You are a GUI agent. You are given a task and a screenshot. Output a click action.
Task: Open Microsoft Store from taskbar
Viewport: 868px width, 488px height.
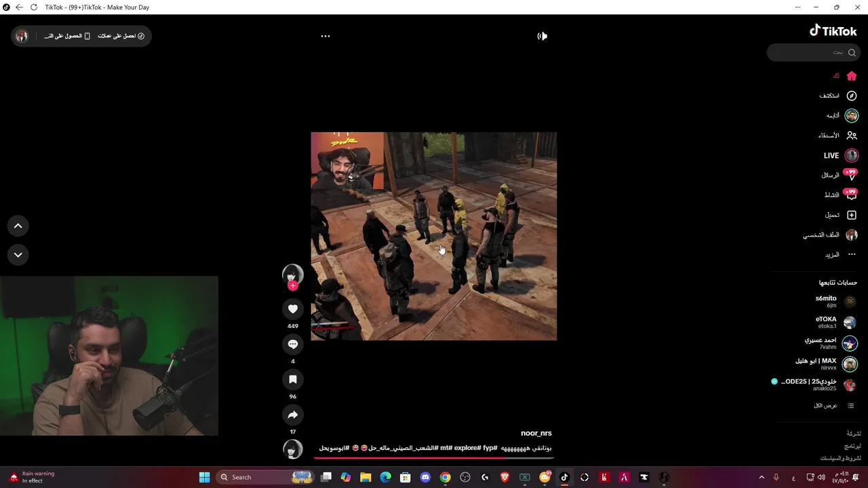[x=406, y=477]
